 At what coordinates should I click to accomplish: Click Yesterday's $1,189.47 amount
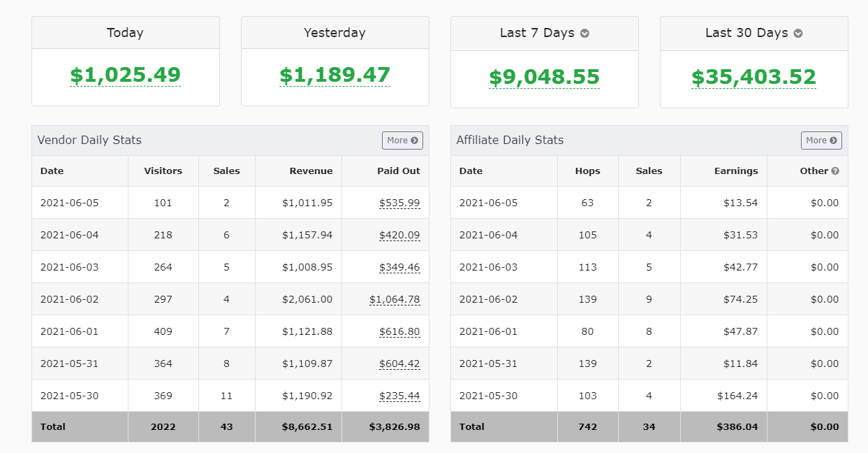tap(334, 75)
